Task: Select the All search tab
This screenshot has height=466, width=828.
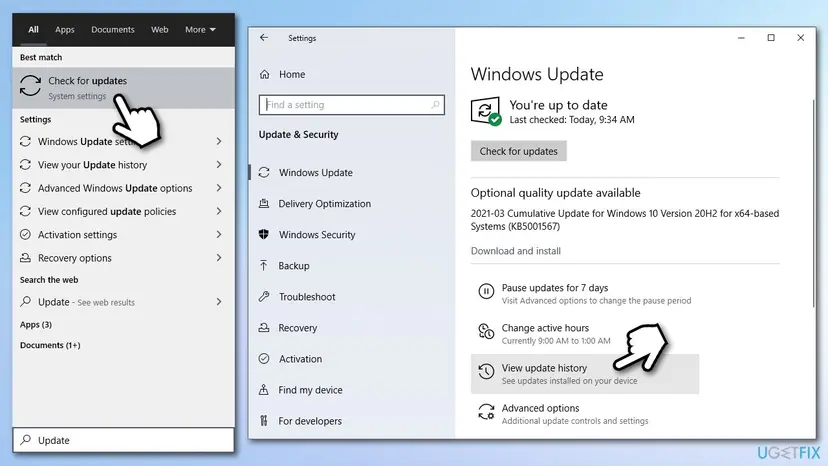Action: coord(33,30)
